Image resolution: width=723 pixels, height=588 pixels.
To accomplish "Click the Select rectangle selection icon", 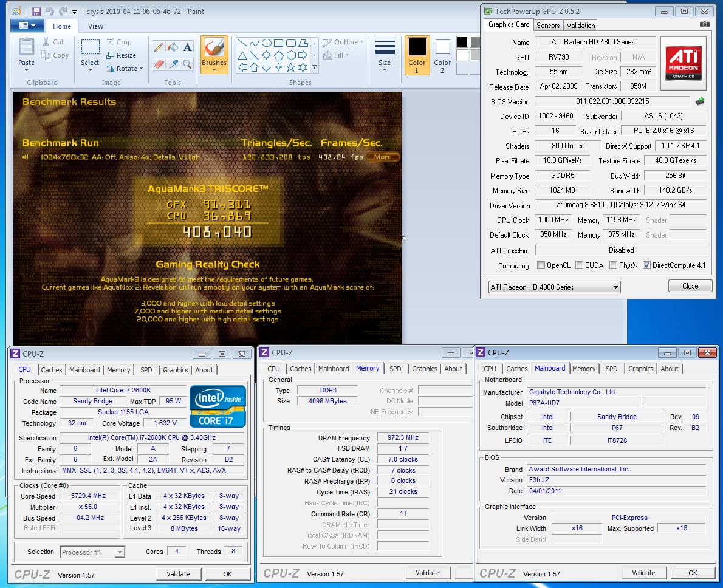I will pos(91,47).
